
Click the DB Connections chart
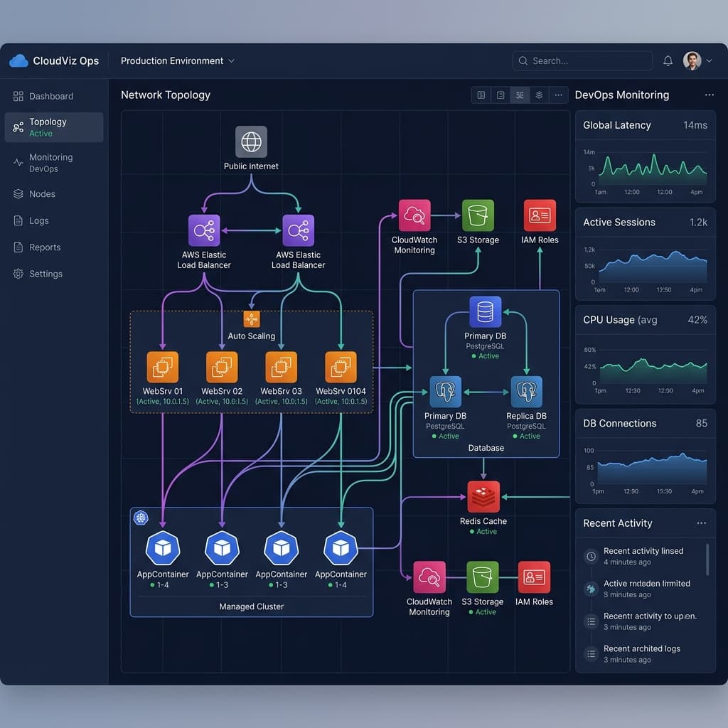pyautogui.click(x=646, y=471)
